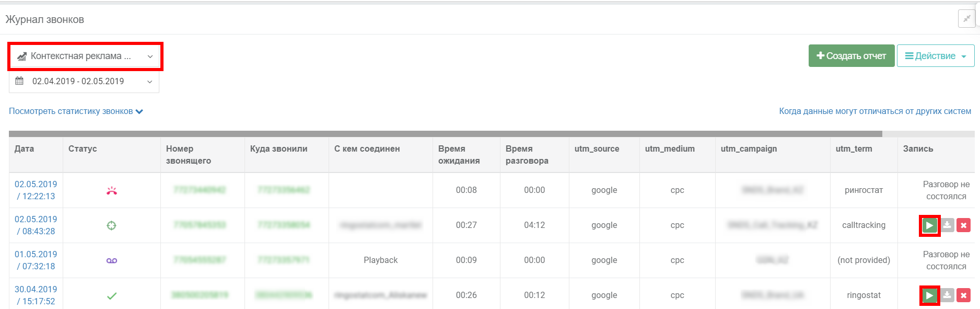Click the expand arrows in the top-right corner
The image size is (980, 309).
967,18
